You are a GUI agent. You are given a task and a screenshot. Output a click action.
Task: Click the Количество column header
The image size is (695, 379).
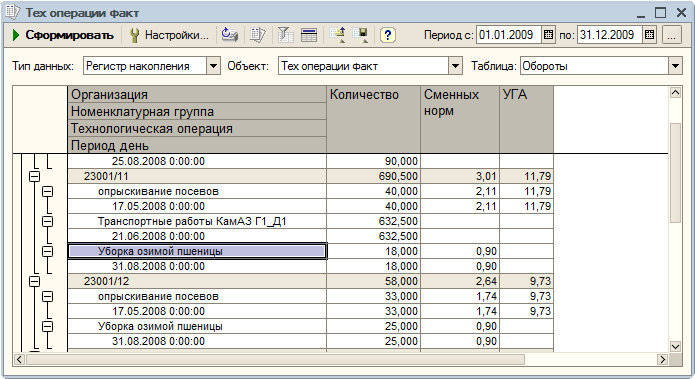[x=373, y=119]
